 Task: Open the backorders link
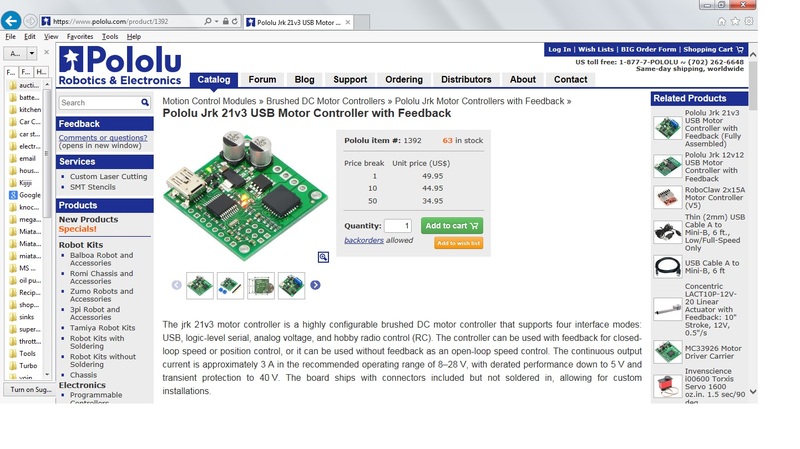click(x=364, y=240)
